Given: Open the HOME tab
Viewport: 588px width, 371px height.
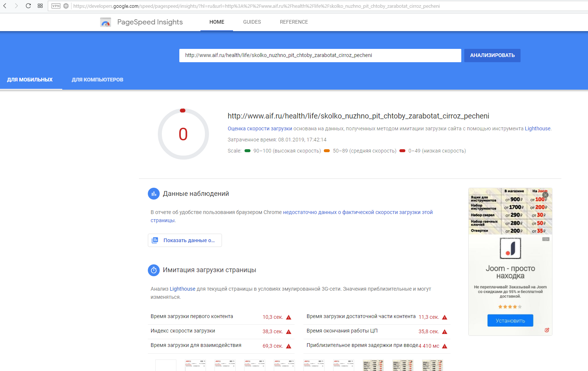Looking at the screenshot, I should click(217, 22).
